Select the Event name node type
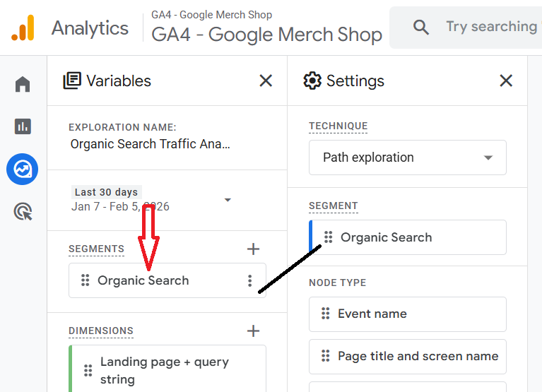Screen dimensions: 542x392 [x=372, y=314]
